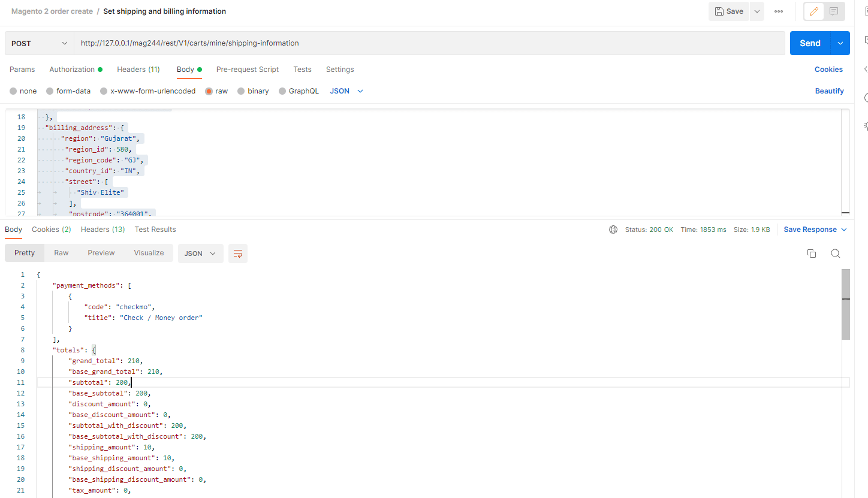Click the "discount_amount": 0 line
The width and height of the screenshot is (868, 498).
click(110, 404)
